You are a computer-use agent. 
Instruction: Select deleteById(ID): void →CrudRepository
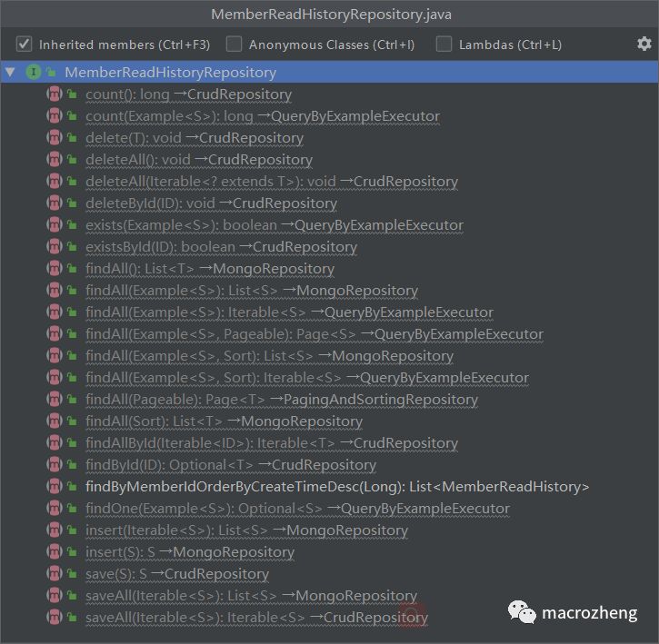tap(211, 203)
